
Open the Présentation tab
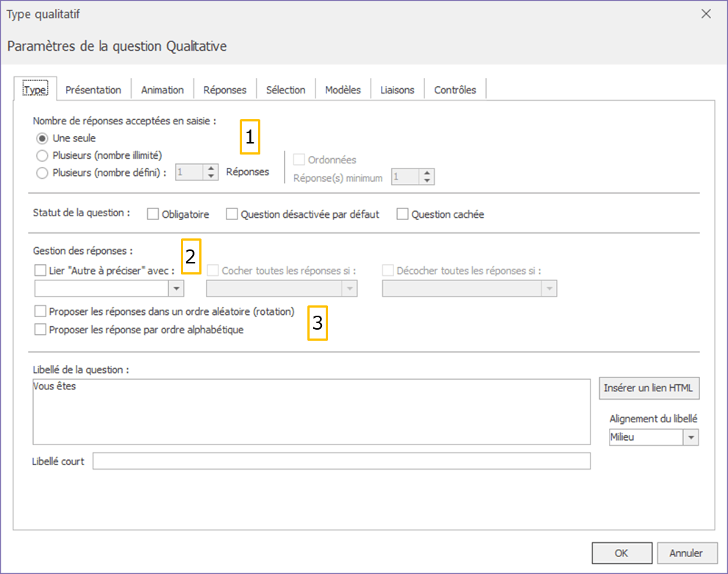(x=93, y=90)
